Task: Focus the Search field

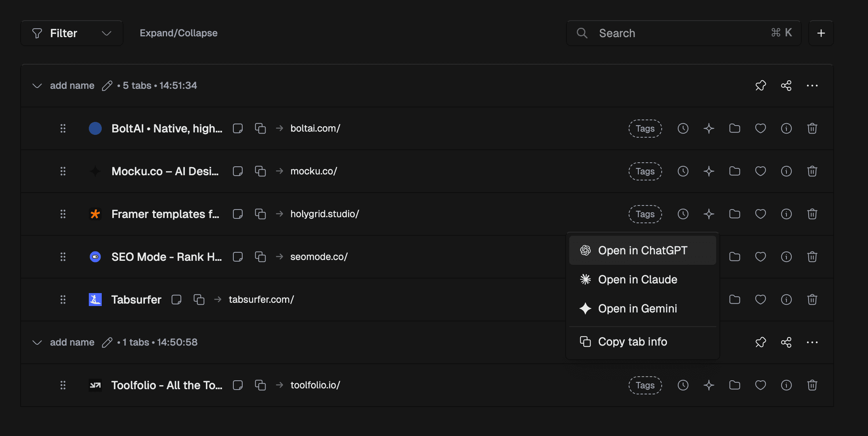Action: point(684,33)
